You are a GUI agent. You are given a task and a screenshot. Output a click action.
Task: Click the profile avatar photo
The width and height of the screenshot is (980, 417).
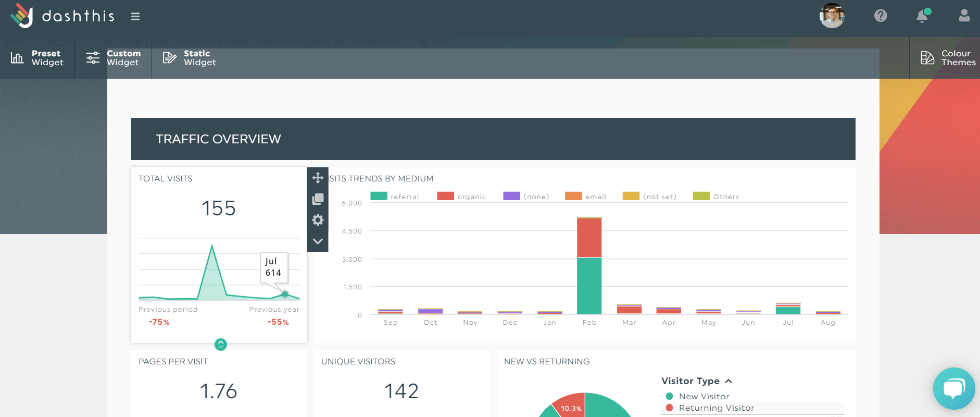[x=832, y=16]
